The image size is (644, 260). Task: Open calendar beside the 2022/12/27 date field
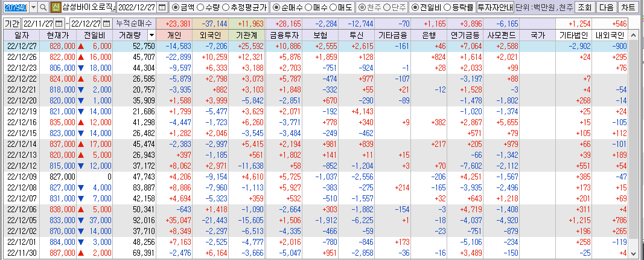[162, 7]
